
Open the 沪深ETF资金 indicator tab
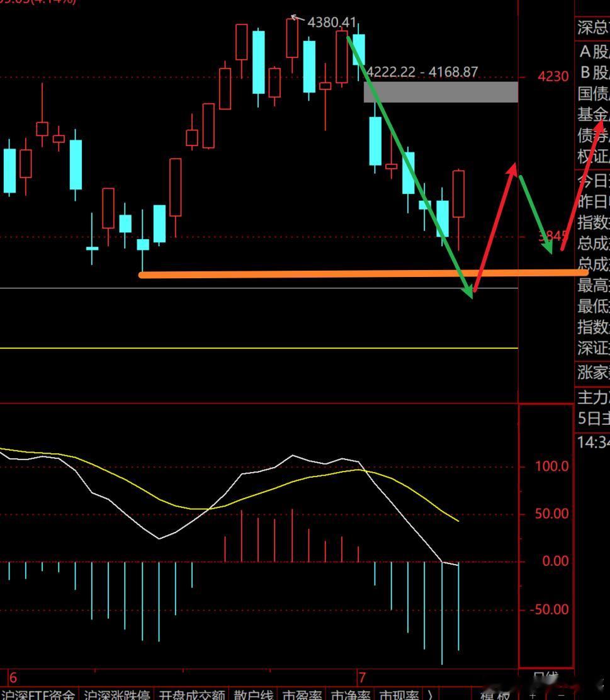39,694
